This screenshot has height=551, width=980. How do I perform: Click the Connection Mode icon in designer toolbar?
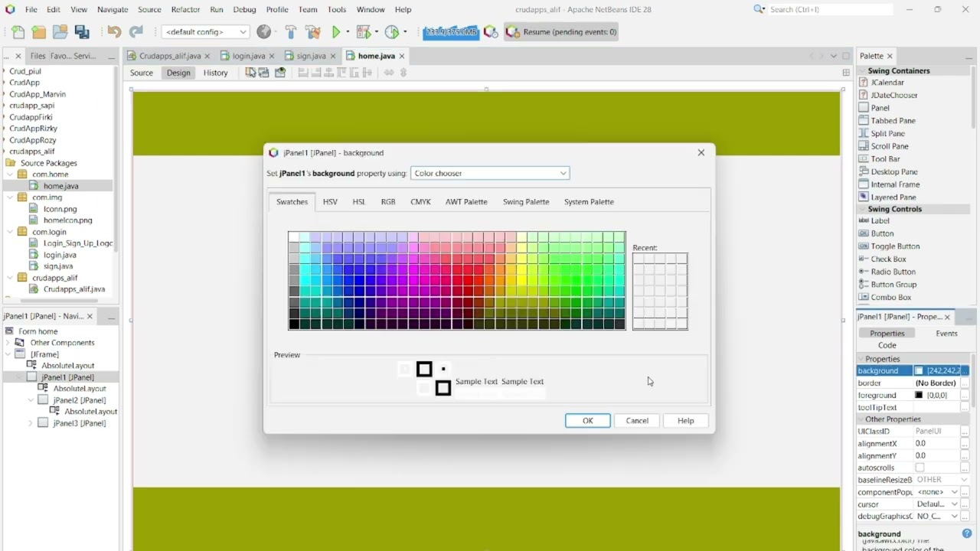coord(264,73)
